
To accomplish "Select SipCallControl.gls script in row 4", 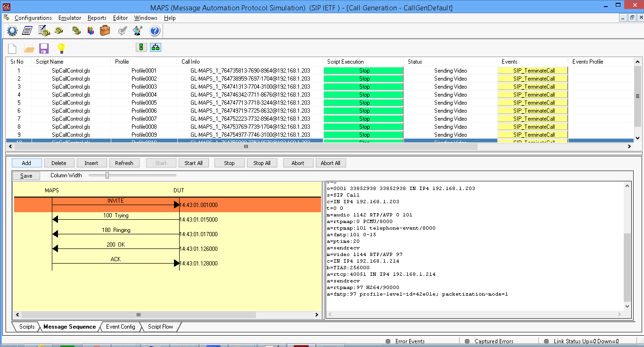I will click(x=71, y=95).
